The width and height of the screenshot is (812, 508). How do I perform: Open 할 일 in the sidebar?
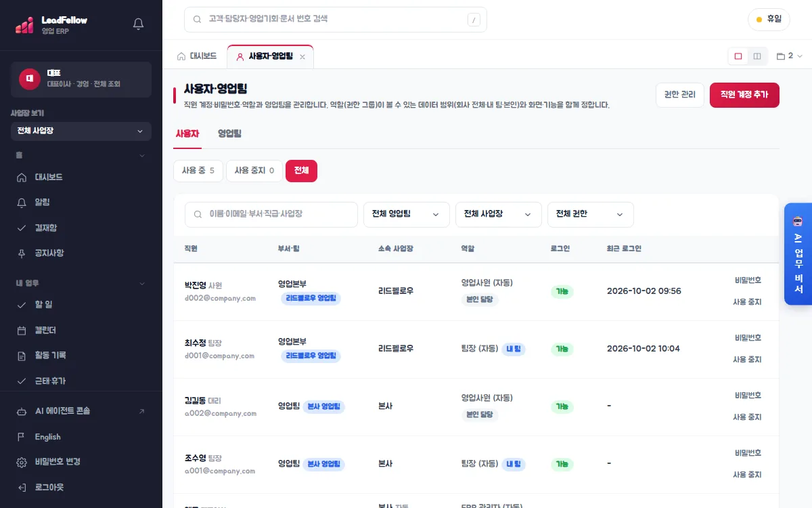(x=81, y=305)
